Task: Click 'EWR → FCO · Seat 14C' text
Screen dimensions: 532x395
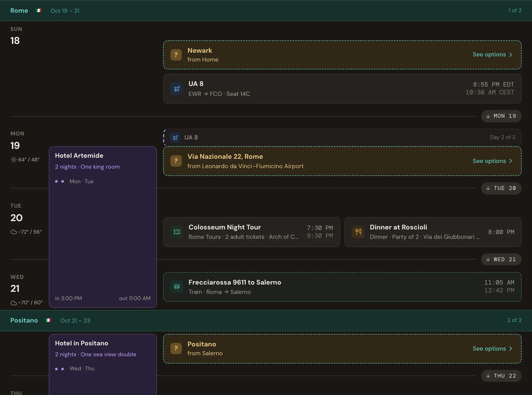Action: coord(219,94)
